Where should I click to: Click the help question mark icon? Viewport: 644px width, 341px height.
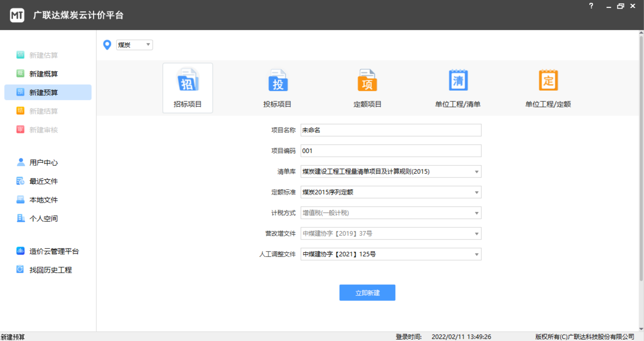[x=591, y=6]
